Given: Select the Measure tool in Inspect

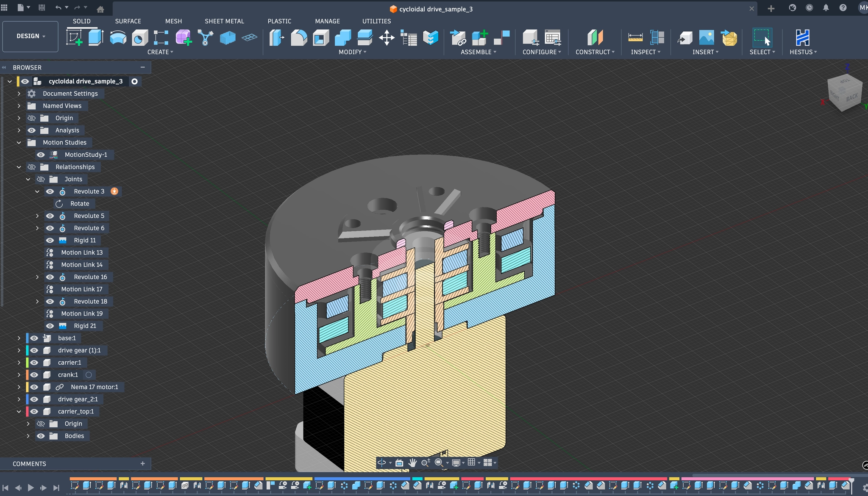Looking at the screenshot, I should point(635,38).
